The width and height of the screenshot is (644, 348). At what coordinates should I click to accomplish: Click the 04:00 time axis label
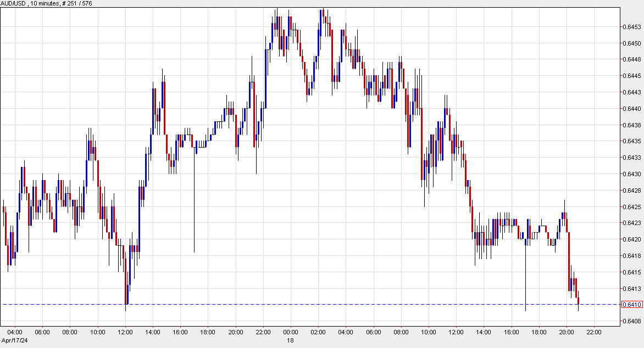[16, 332]
